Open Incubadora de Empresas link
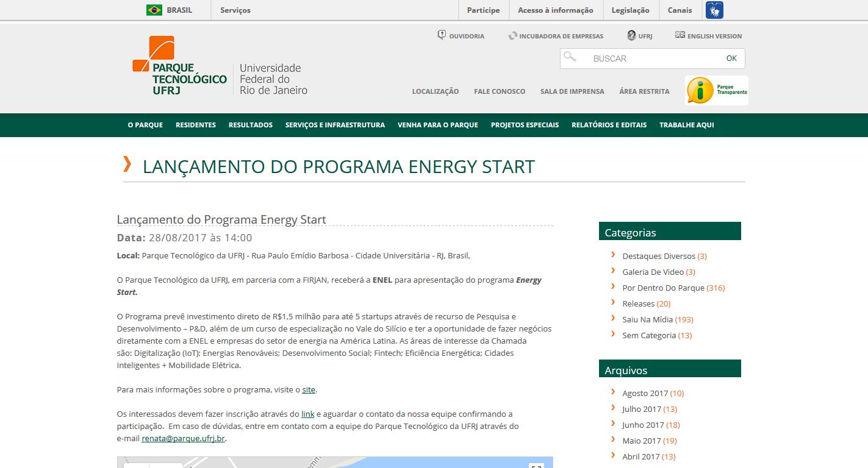 [561, 36]
